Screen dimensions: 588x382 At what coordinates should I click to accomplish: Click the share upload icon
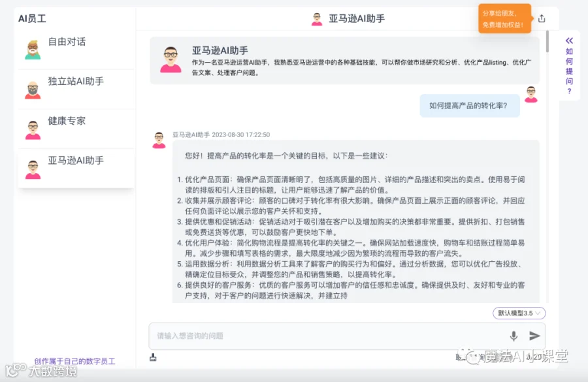tap(542, 18)
